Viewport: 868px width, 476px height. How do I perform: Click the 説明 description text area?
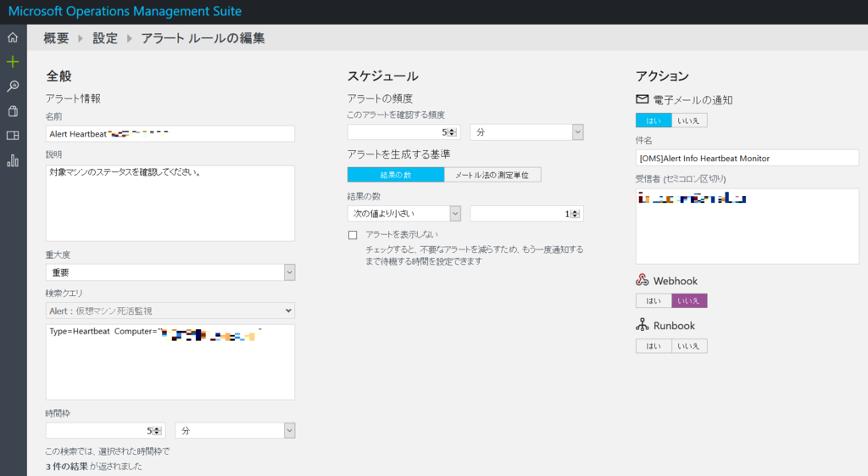coord(170,203)
